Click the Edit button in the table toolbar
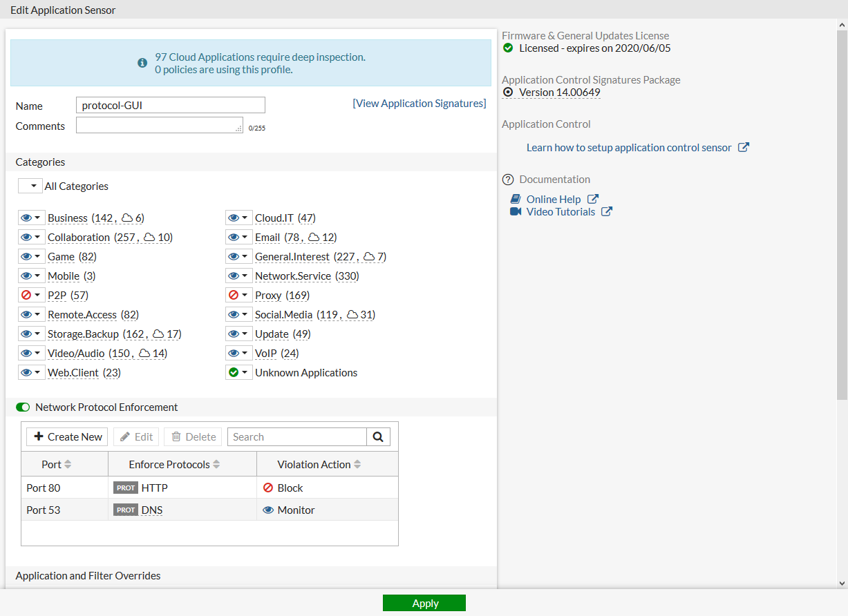848x616 pixels. coord(136,436)
